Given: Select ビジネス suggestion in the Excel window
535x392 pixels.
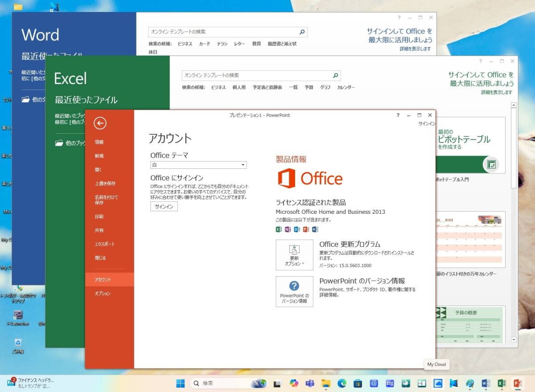Looking at the screenshot, I should pyautogui.click(x=218, y=88).
